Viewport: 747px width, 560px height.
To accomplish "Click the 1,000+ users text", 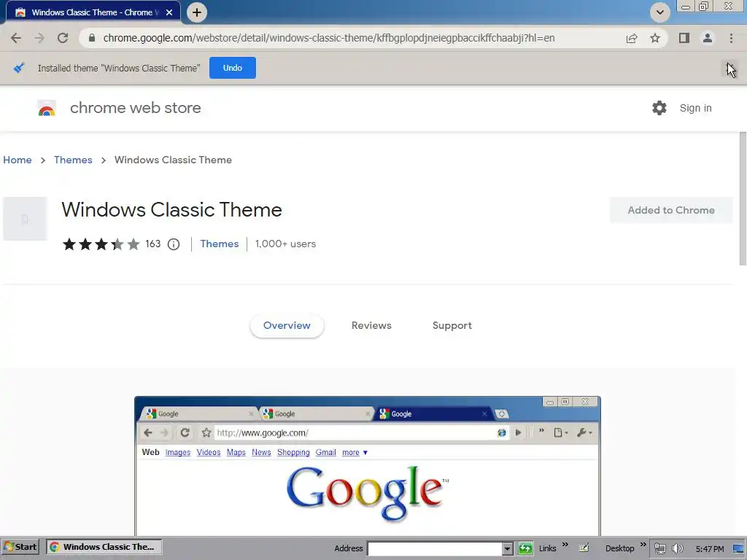I will point(285,244).
